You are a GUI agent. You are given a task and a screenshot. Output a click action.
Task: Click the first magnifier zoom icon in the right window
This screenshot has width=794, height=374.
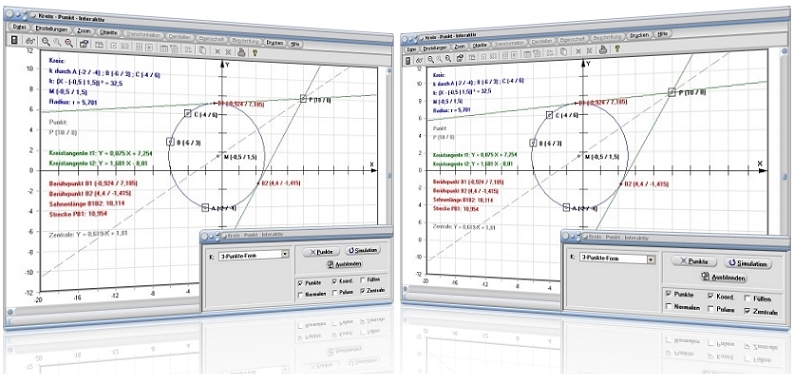point(430,59)
